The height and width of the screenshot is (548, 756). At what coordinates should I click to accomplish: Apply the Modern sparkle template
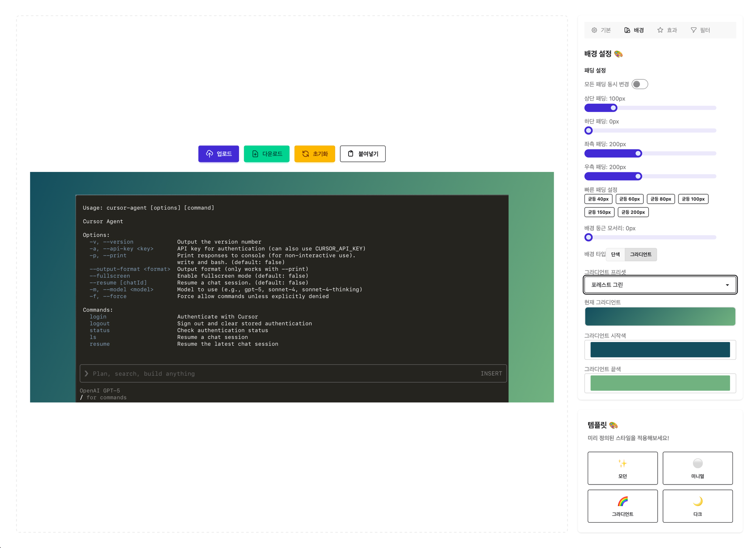[622, 468]
